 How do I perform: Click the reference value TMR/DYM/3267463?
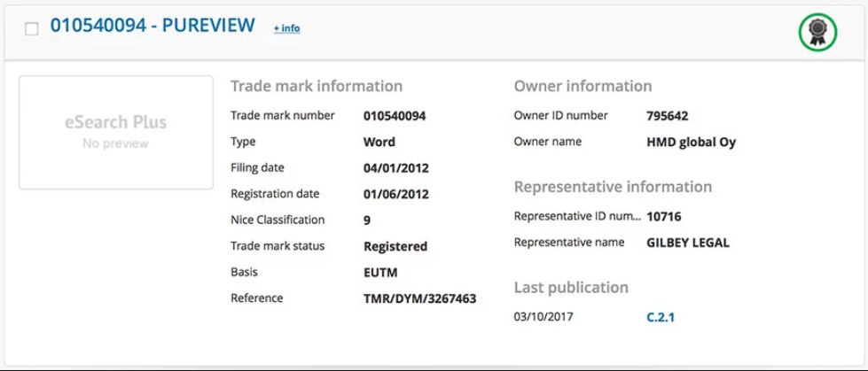[x=419, y=299]
